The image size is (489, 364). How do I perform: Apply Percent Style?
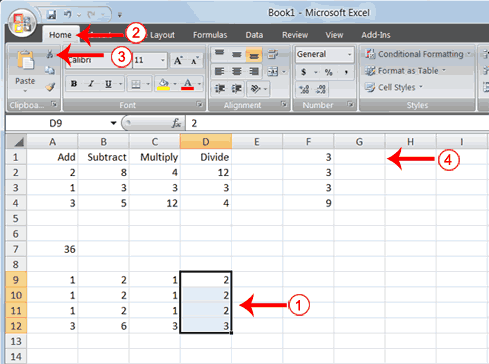(x=329, y=72)
